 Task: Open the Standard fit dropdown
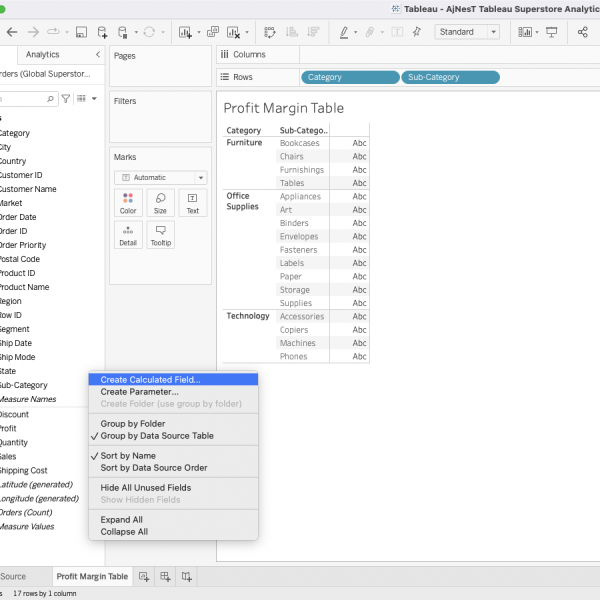pos(467,32)
